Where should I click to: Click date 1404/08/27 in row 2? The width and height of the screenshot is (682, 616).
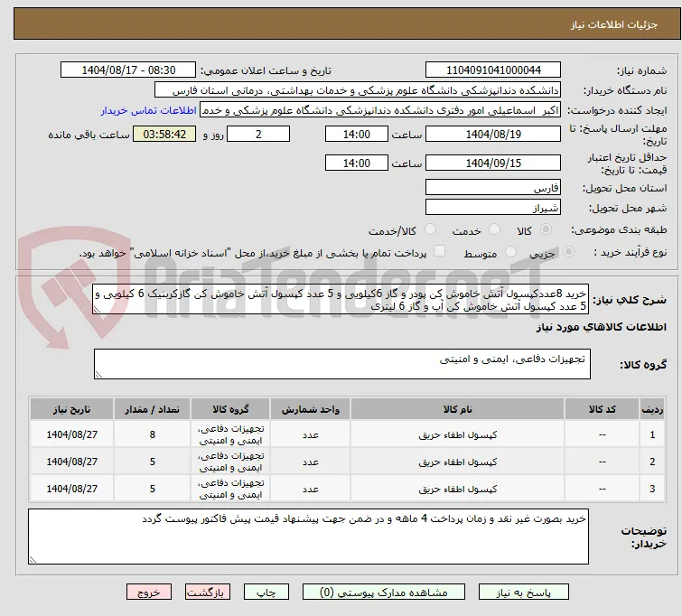point(71,462)
